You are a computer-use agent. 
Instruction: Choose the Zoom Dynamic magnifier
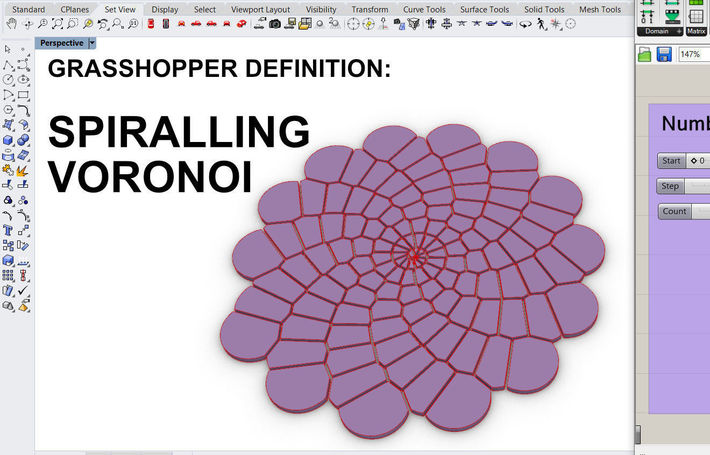[x=43, y=24]
